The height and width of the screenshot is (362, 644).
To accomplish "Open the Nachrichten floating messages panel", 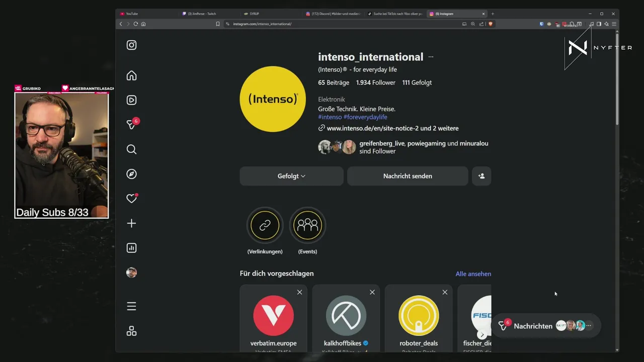I will tap(546, 326).
